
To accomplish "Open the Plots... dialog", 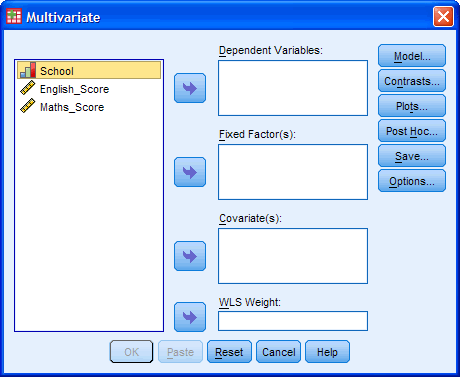I will pyautogui.click(x=412, y=106).
